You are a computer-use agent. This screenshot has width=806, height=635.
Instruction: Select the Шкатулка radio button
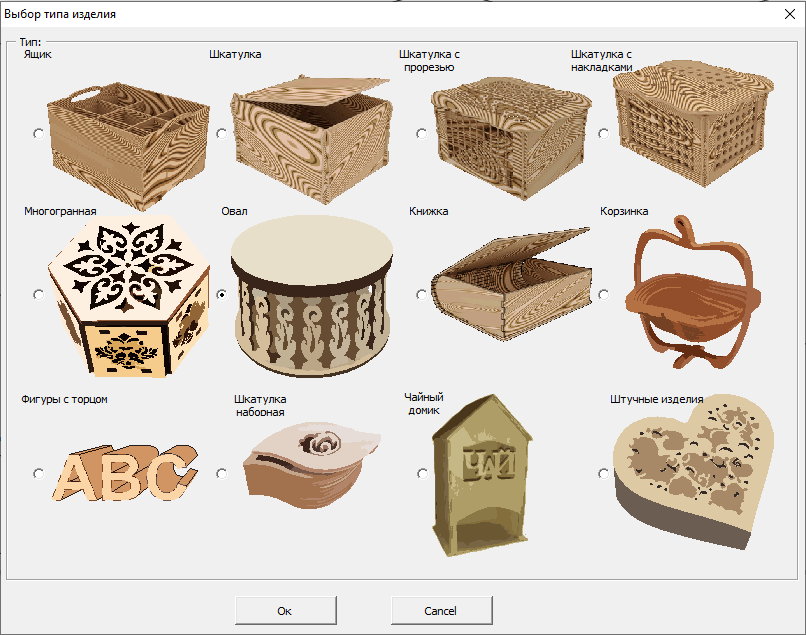point(222,134)
